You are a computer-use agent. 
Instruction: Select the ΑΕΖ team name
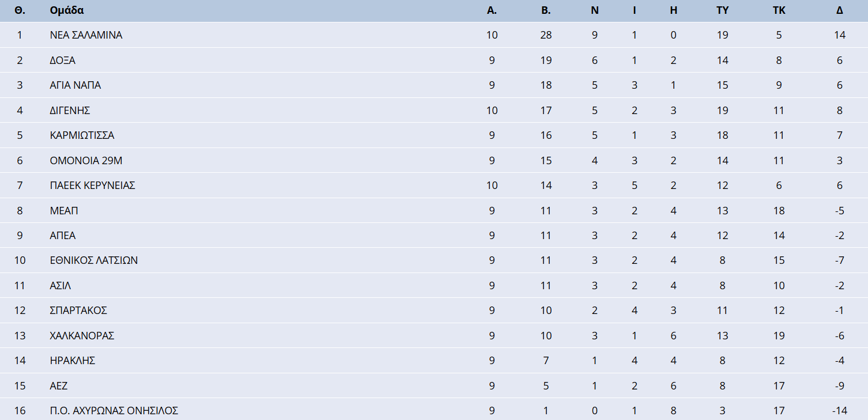59,386
